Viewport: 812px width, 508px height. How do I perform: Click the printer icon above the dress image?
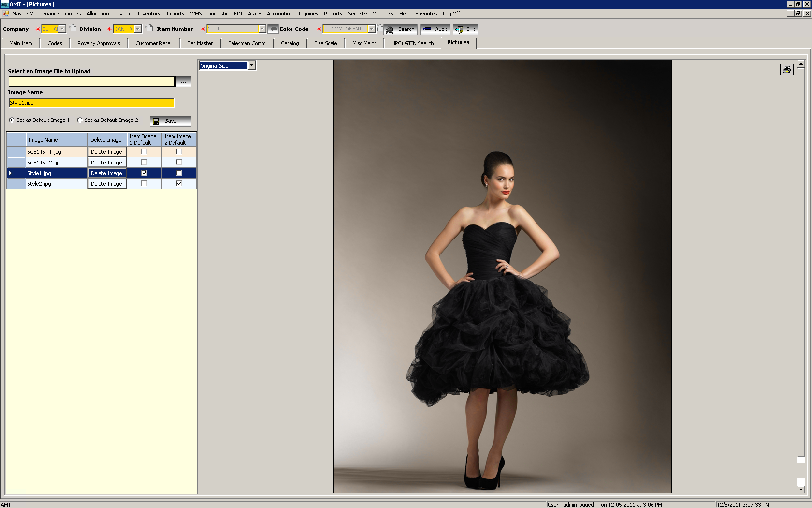pyautogui.click(x=787, y=69)
